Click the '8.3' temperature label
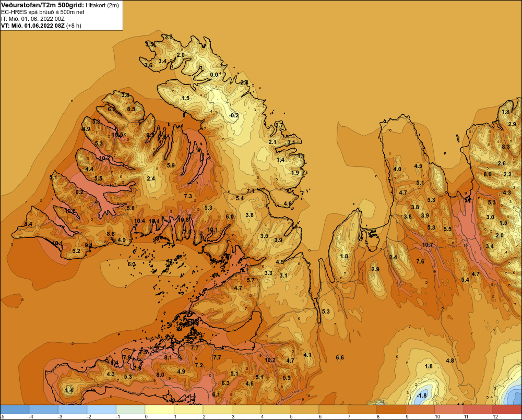522x420 pixels. [506, 147]
